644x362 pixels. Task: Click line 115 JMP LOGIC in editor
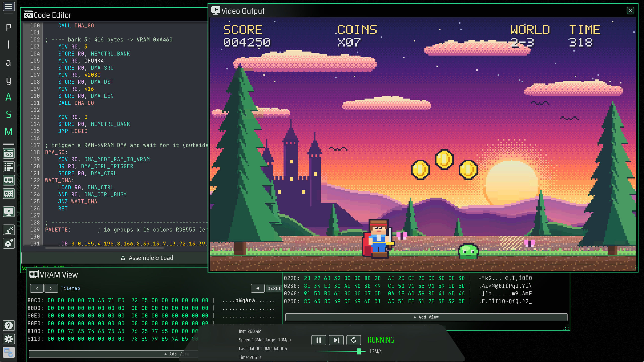pos(73,131)
